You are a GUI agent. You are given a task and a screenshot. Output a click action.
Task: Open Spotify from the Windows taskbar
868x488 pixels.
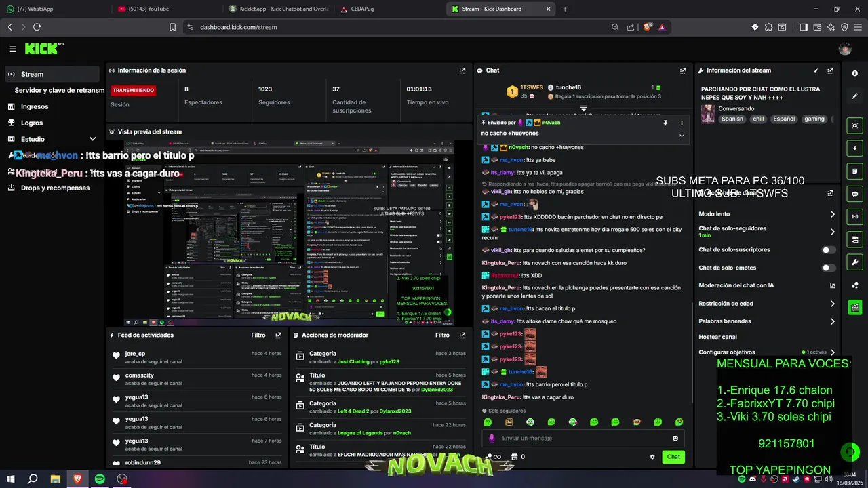pos(100,479)
